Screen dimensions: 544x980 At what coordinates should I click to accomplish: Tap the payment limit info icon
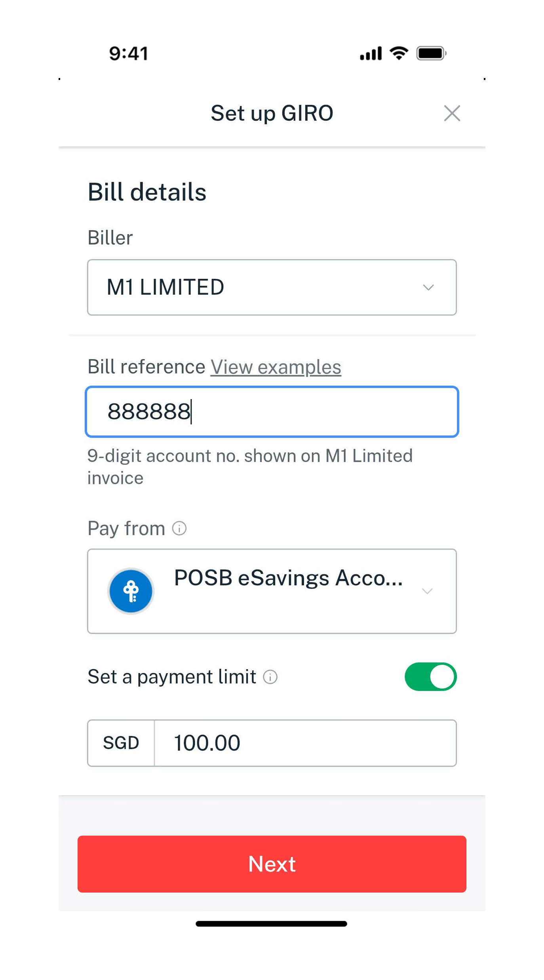pos(270,677)
